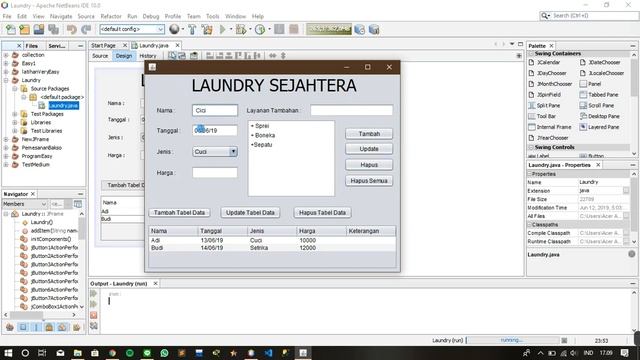Viewport: 640px width, 360px height.
Task: Open the Tools menu
Action: [213, 16]
